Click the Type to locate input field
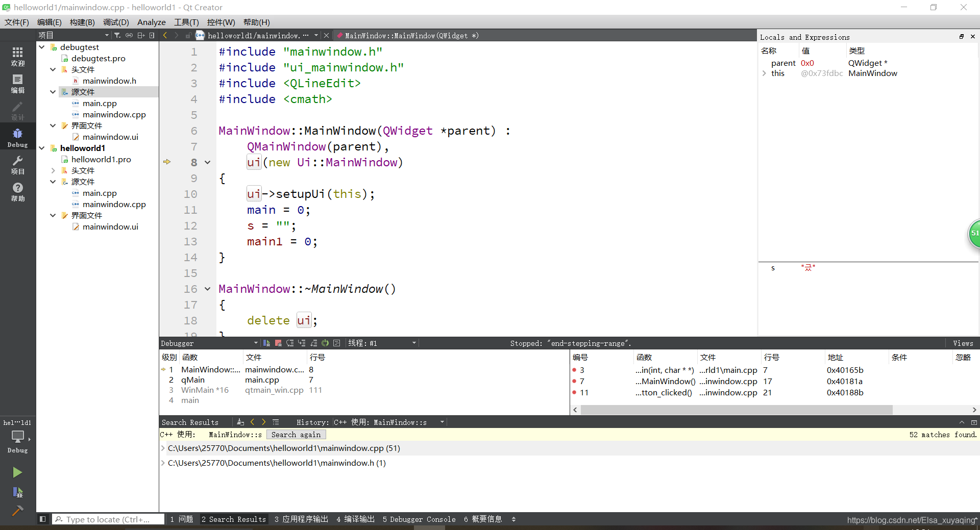980x530 pixels. point(109,519)
